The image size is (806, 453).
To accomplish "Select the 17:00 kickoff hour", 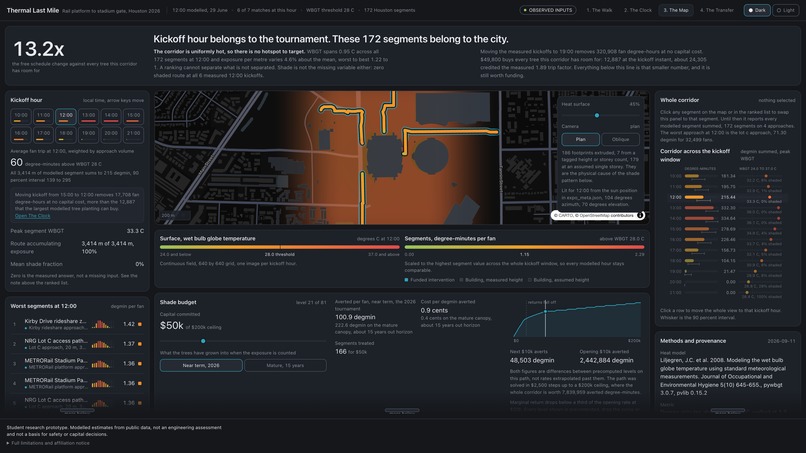I will click(x=43, y=135).
